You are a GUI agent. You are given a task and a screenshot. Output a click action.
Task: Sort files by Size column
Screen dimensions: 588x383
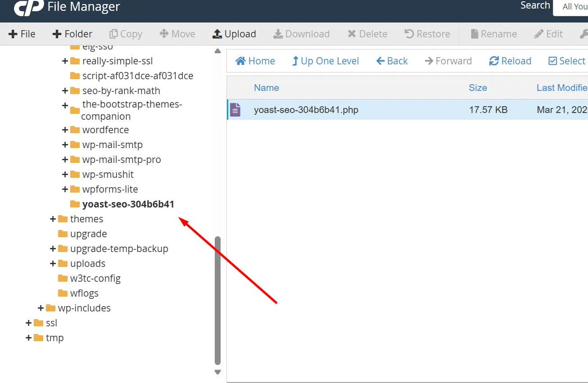478,88
